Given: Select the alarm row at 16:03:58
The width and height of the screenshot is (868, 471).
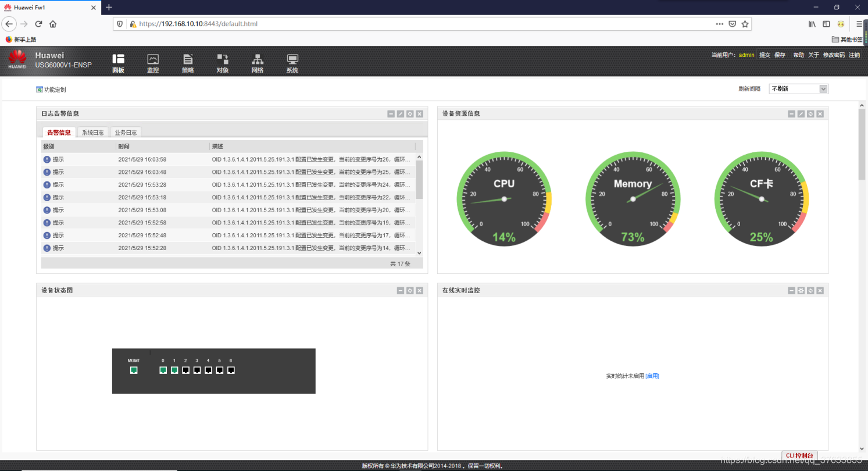Looking at the screenshot, I should [228, 159].
